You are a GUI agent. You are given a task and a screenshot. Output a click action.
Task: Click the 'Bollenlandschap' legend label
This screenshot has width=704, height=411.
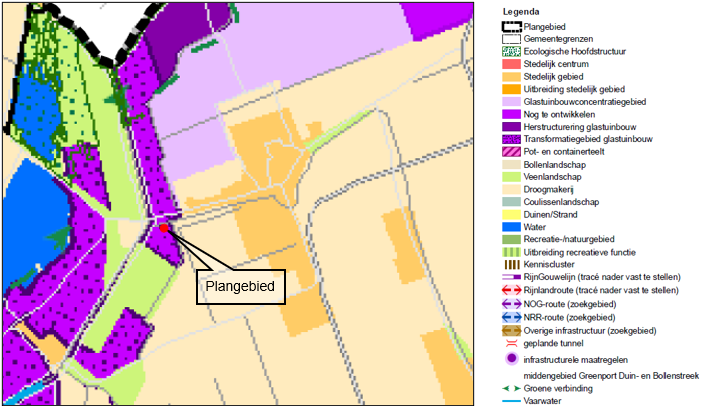click(554, 164)
